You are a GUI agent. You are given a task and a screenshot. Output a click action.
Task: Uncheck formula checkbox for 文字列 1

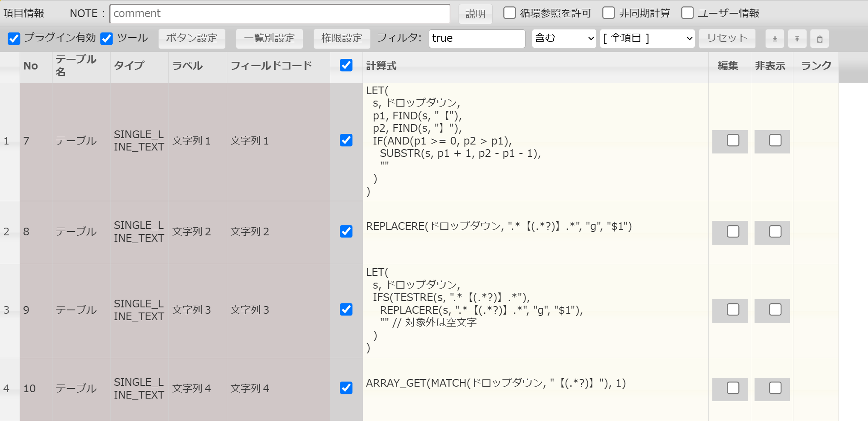point(346,140)
